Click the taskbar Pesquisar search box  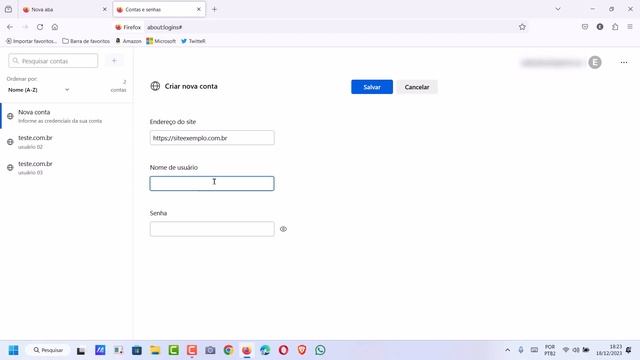pos(48,350)
